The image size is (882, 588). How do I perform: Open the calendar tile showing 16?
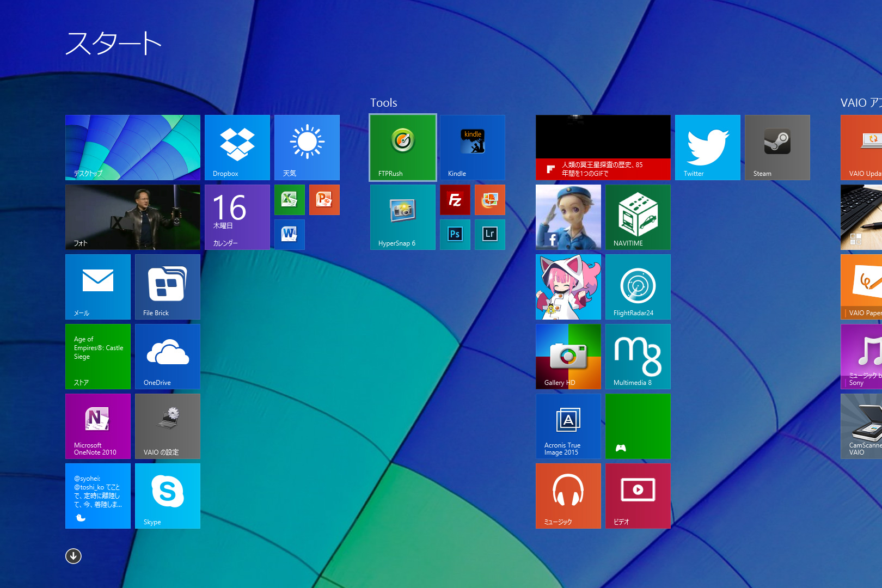237,217
